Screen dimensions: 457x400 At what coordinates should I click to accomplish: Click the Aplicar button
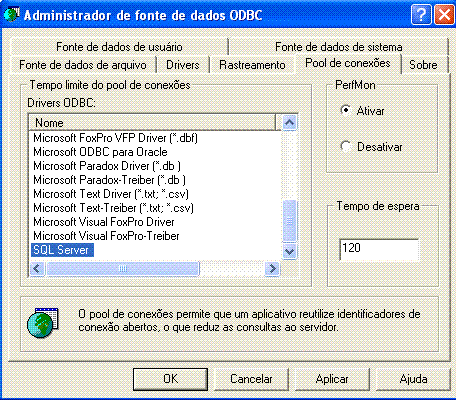pyautogui.click(x=332, y=379)
